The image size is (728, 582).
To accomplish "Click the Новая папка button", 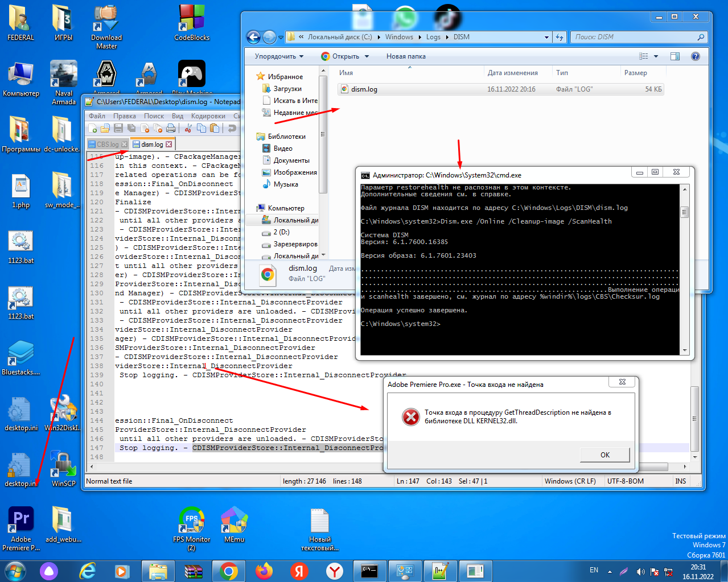I will 406,56.
